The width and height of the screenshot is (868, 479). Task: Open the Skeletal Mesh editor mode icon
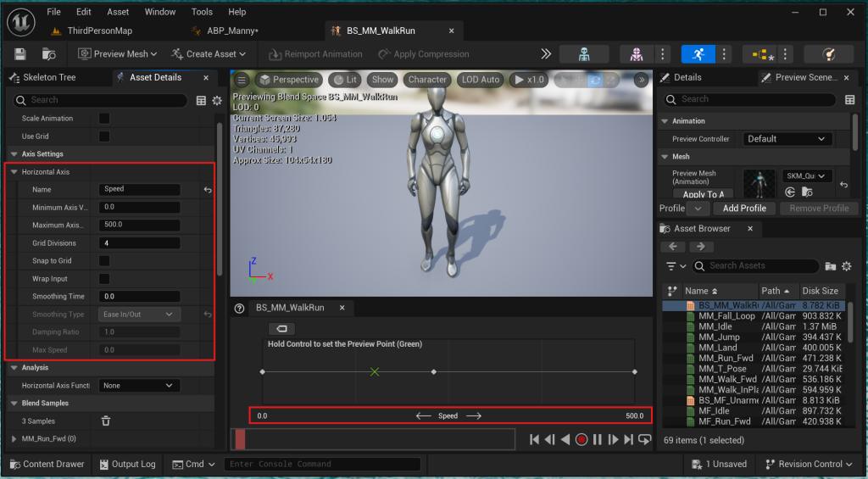[x=637, y=53]
